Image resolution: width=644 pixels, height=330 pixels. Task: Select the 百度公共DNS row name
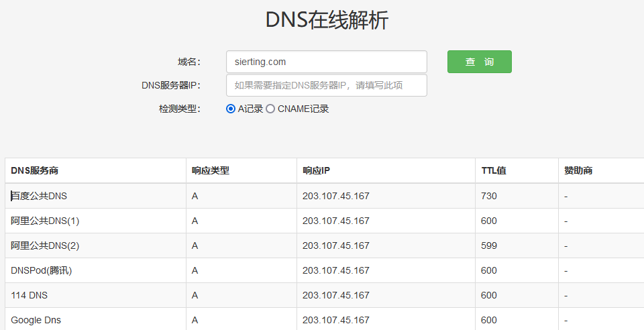pyautogui.click(x=39, y=197)
